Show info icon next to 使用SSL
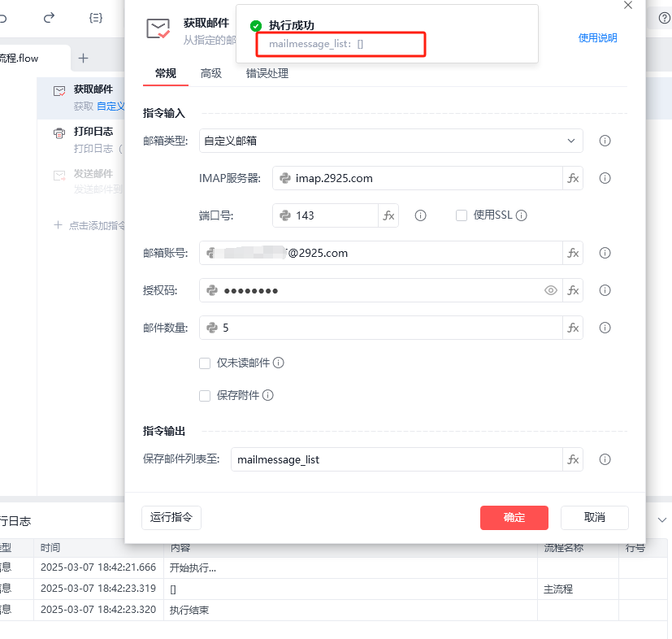Screen dimensions: 672x639 pos(521,215)
